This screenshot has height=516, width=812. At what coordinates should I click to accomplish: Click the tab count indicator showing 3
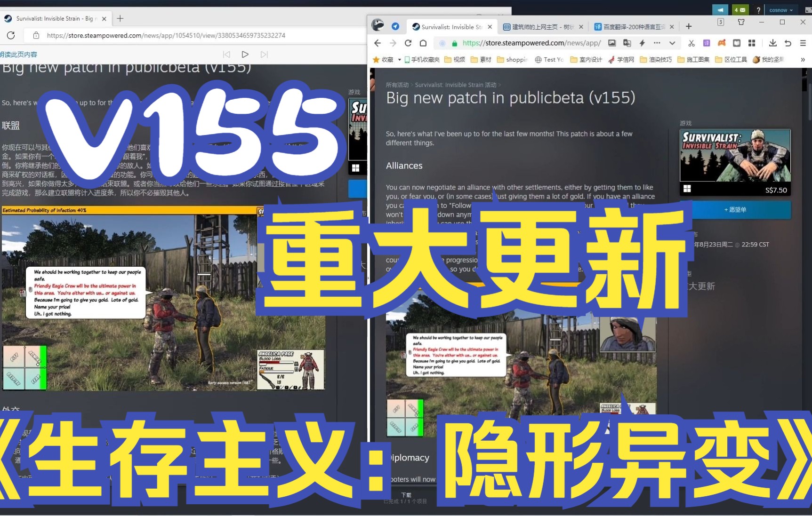tap(721, 22)
